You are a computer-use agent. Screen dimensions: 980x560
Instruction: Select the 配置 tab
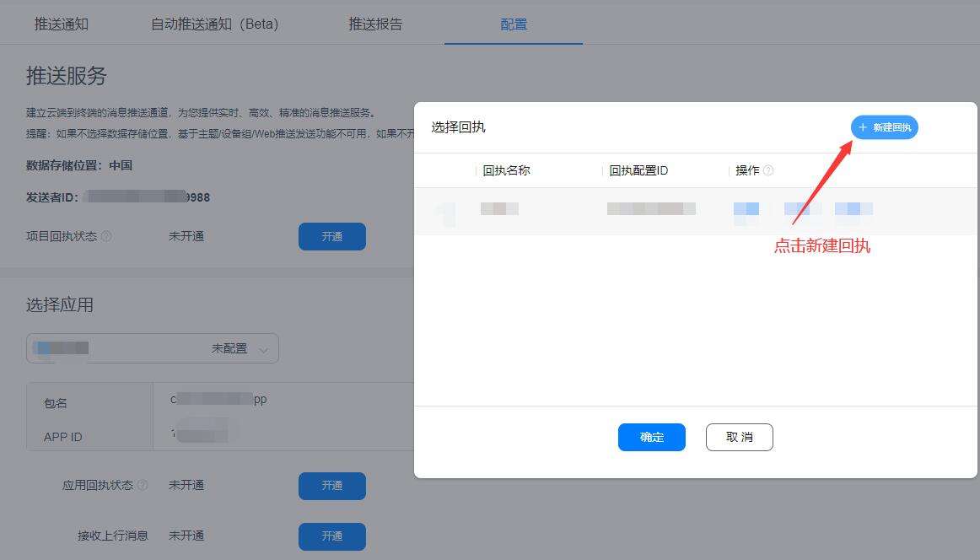pos(514,24)
